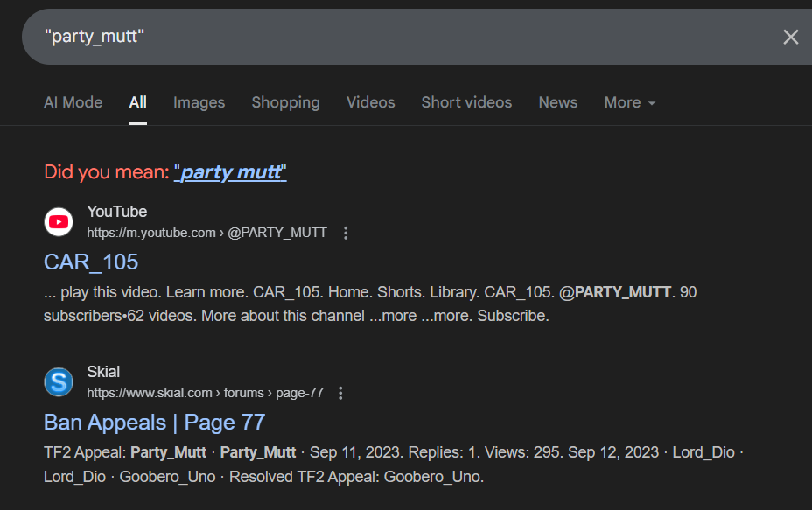Screen dimensions: 812x510
Task: Expand the More search filters dropdown
Action: pos(630,102)
